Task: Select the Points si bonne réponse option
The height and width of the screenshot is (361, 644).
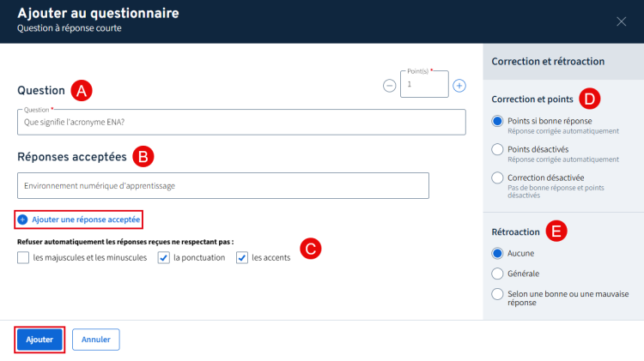Action: click(497, 122)
